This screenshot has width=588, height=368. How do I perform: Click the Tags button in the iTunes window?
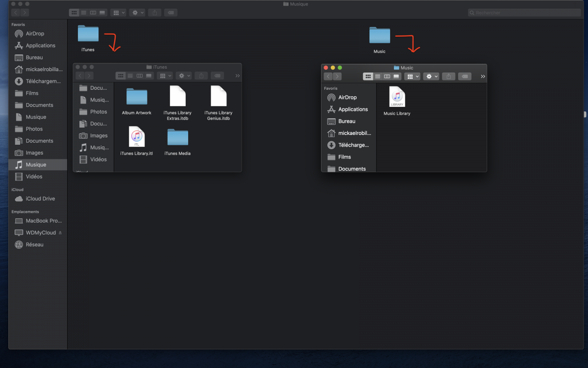(x=217, y=76)
